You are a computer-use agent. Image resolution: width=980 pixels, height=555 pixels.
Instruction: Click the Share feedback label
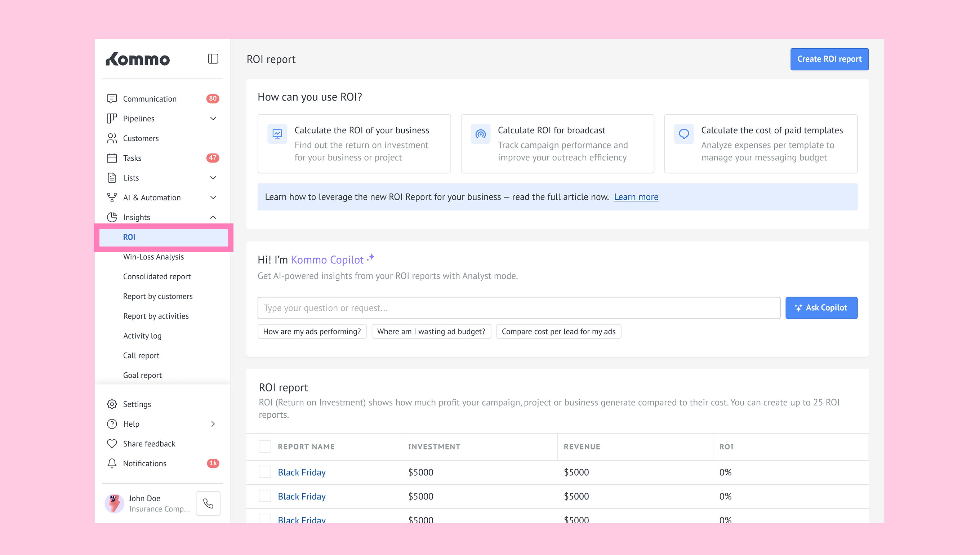tap(149, 444)
